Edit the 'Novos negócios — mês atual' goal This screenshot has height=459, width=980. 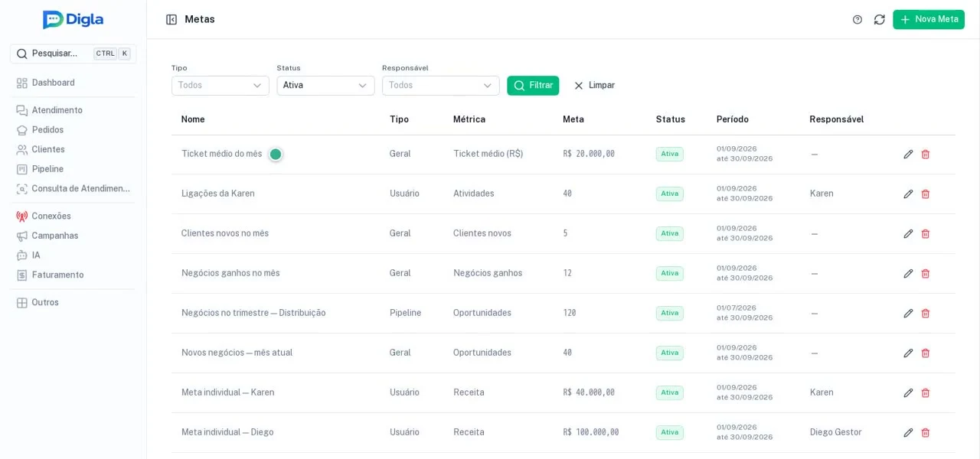pos(908,353)
